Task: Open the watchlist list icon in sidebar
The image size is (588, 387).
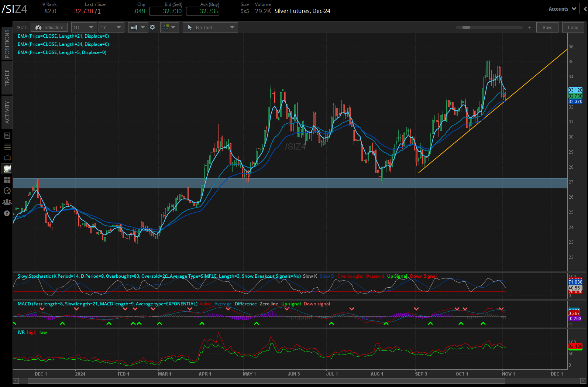Action: [7, 147]
